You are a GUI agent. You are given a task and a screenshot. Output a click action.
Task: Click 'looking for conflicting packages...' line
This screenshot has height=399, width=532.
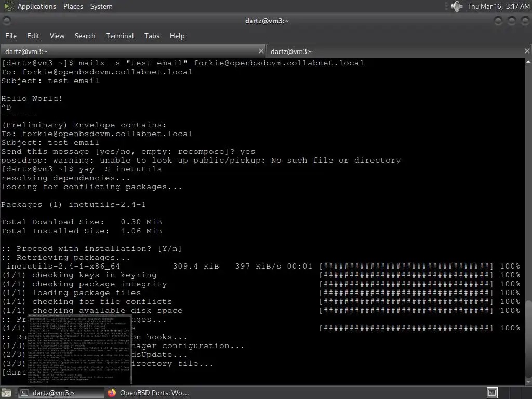pyautogui.click(x=91, y=187)
